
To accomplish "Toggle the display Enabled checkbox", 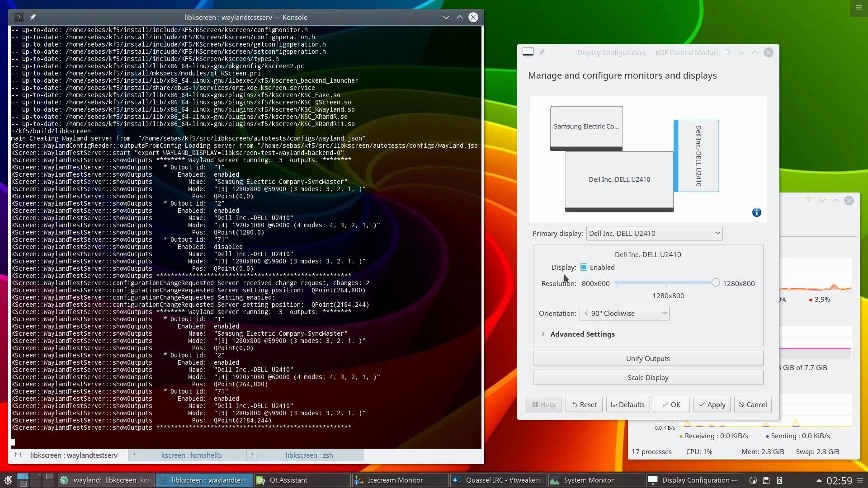I will [584, 267].
